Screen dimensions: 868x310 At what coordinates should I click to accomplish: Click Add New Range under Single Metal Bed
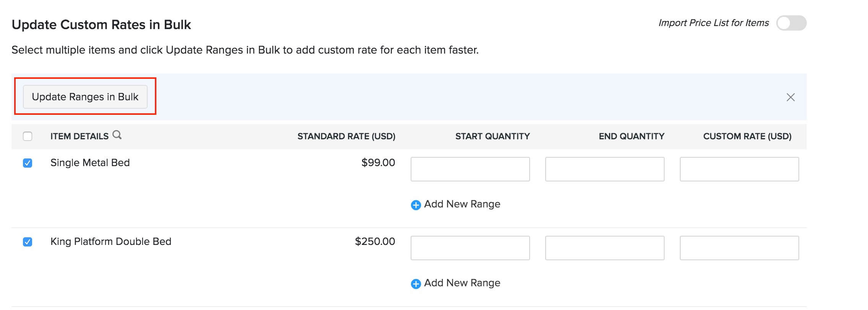point(455,204)
